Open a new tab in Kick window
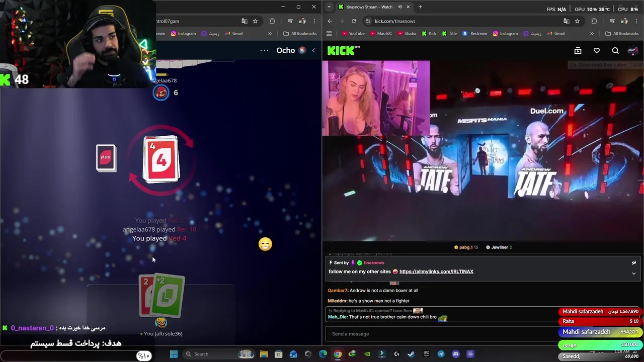 pos(420,7)
